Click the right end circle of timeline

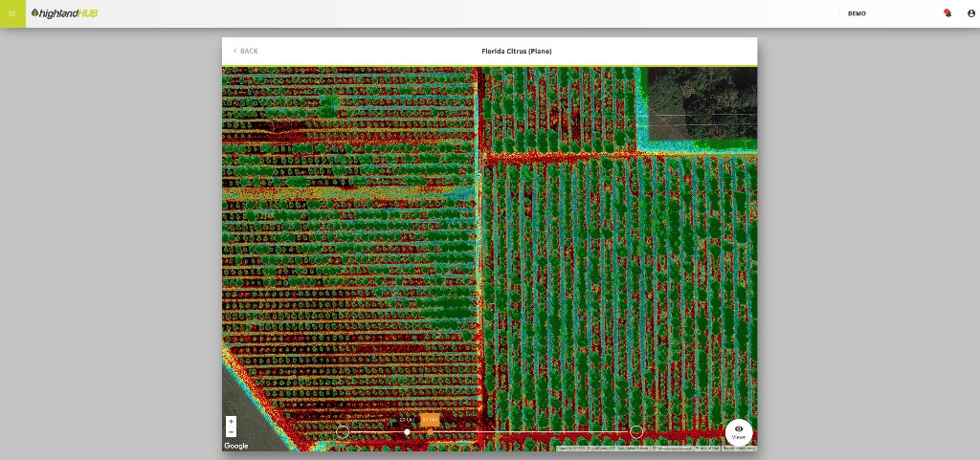click(x=636, y=431)
